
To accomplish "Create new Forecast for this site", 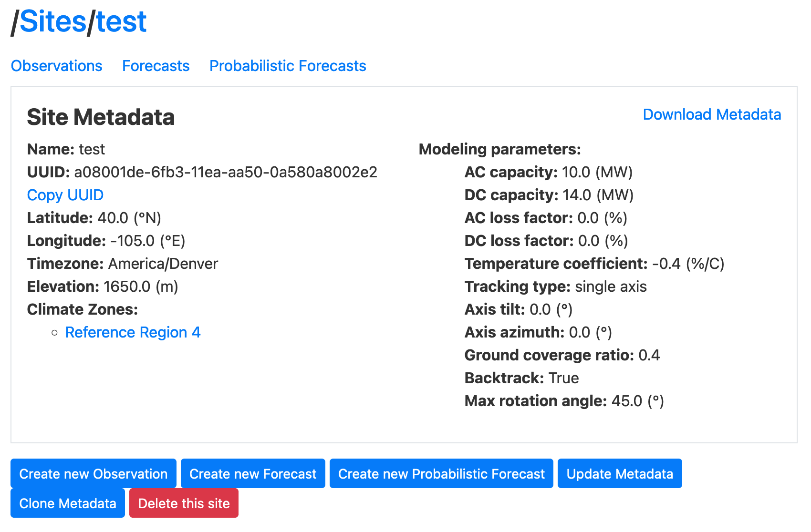I will click(x=252, y=473).
